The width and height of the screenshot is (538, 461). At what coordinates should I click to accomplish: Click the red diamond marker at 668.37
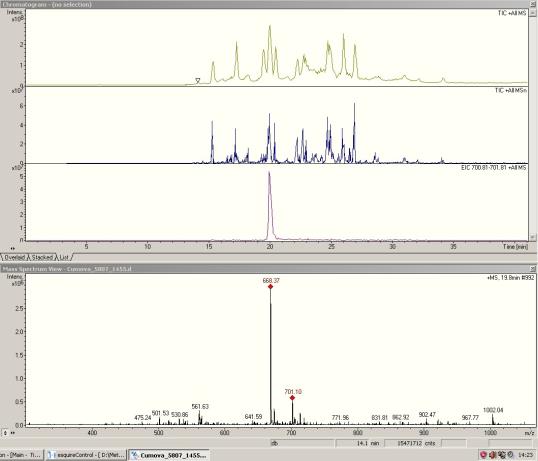(x=270, y=286)
